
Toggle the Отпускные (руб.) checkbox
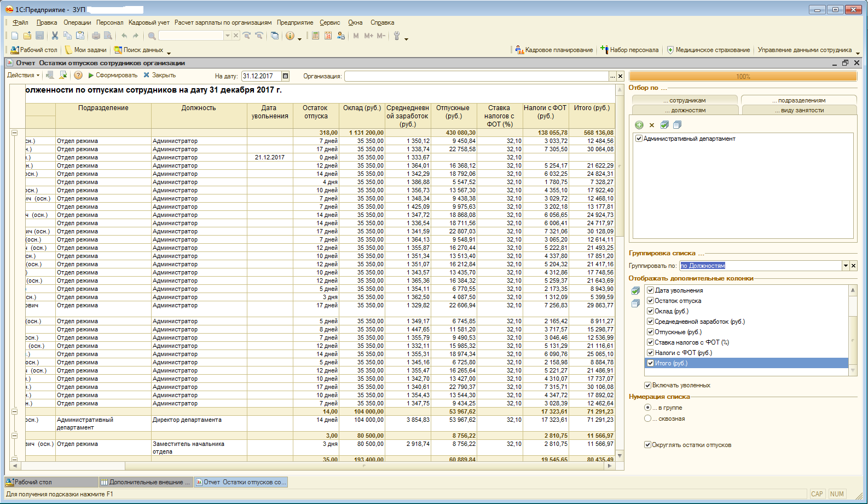[650, 332]
